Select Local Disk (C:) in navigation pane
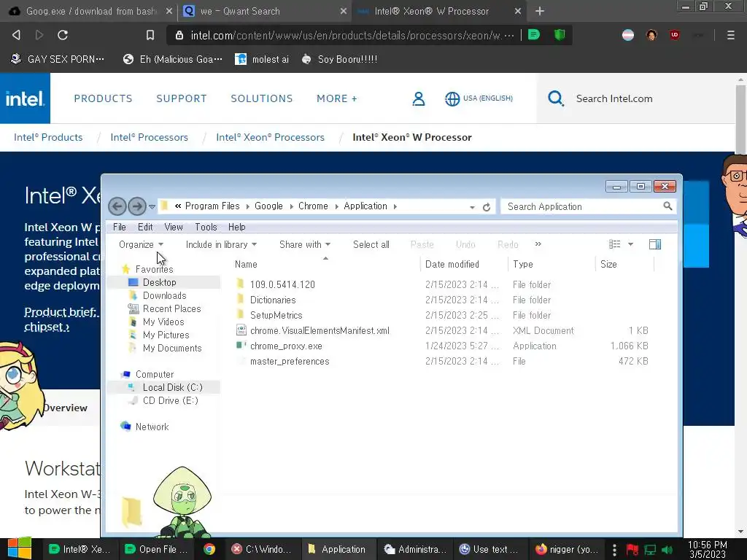 [x=172, y=387]
